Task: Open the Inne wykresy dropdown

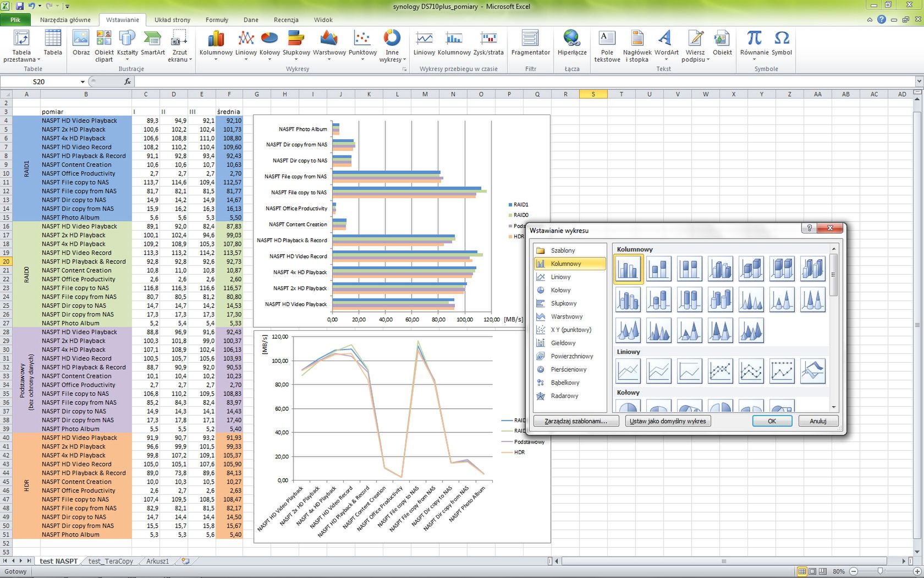Action: pos(392,46)
